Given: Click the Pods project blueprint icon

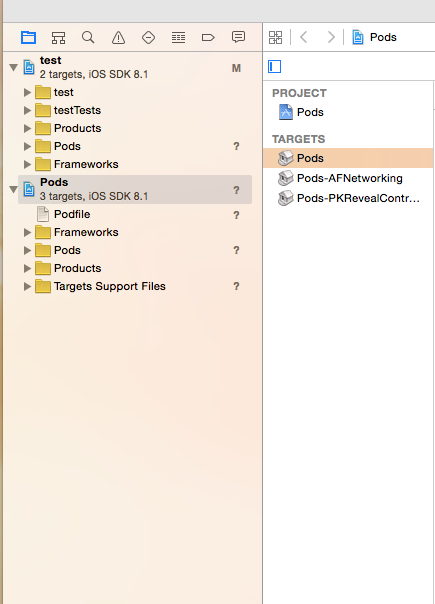Looking at the screenshot, I should pyautogui.click(x=286, y=112).
